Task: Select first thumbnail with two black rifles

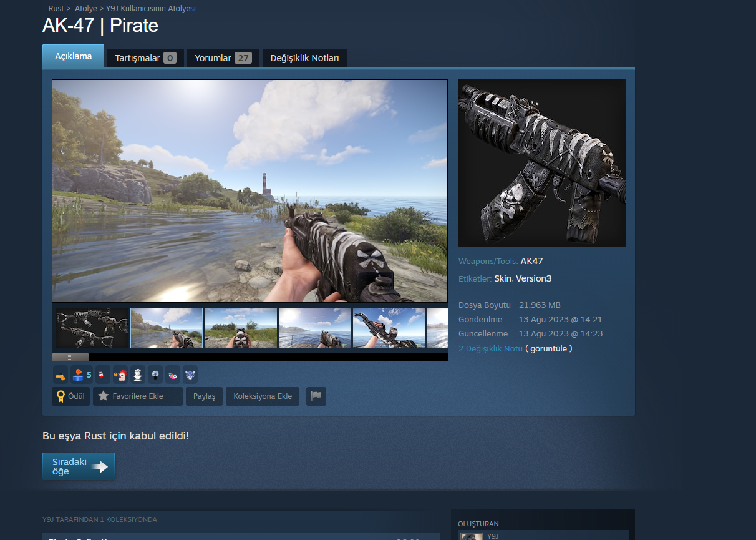Action: (x=92, y=328)
